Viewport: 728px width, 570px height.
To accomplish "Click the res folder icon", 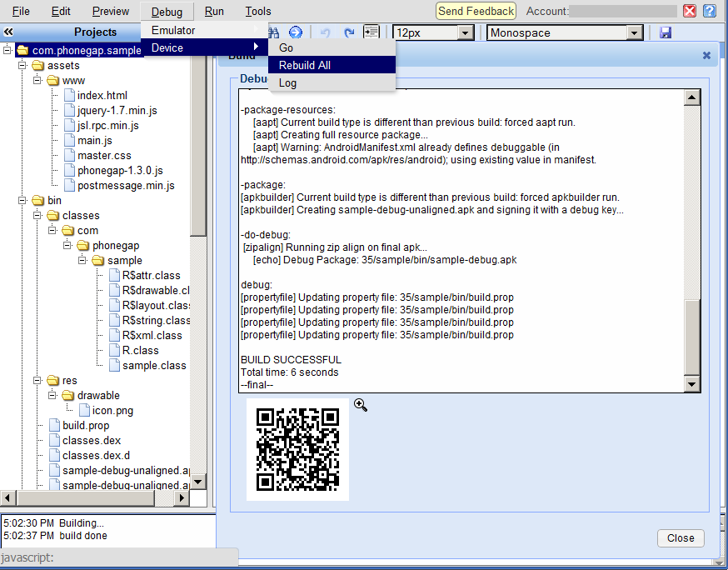I will click(53, 381).
